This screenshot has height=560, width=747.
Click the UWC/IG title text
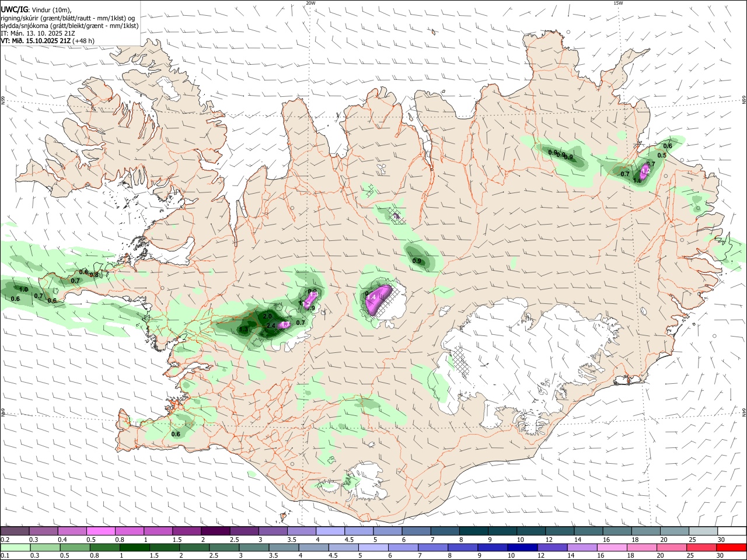click(14, 10)
